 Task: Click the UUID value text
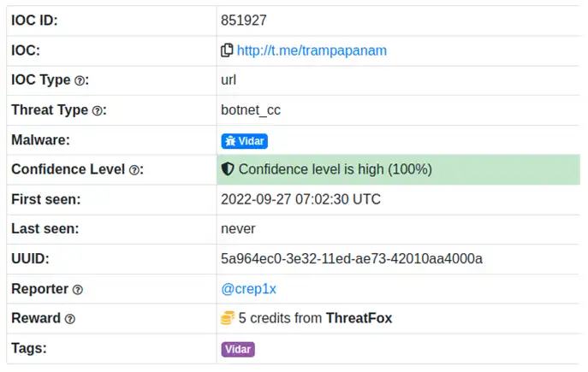click(x=352, y=259)
